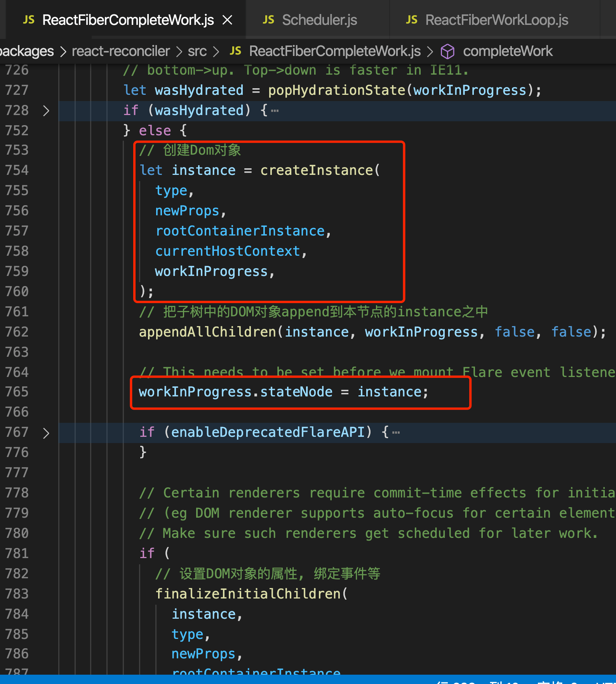Screen dimensions: 616x684
Task: Click on createInstance function call
Action: (x=317, y=170)
